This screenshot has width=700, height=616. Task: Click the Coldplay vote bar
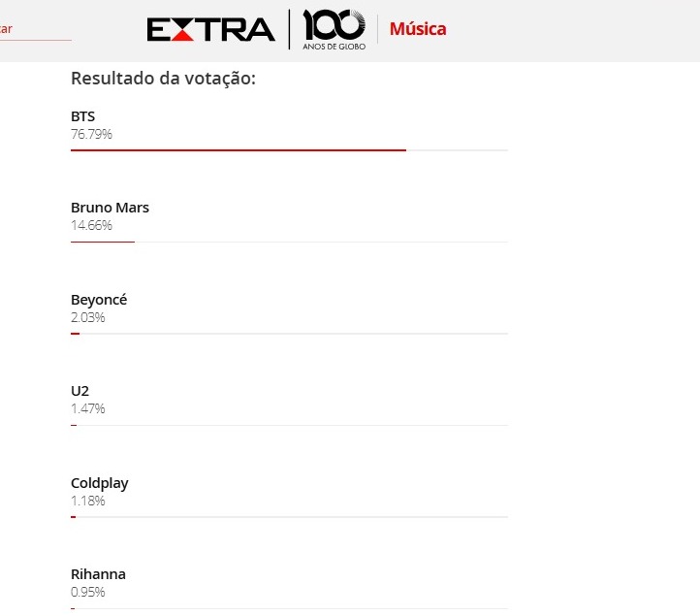289,517
